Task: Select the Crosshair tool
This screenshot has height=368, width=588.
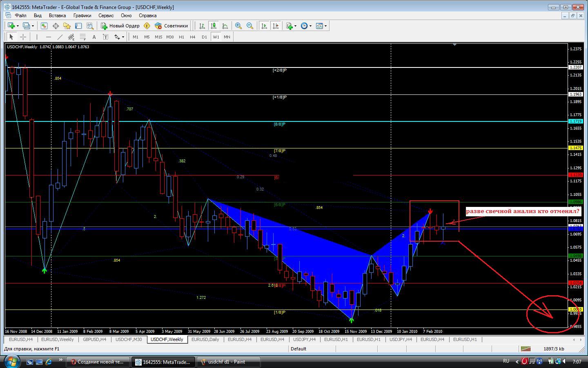Action: tap(23, 37)
